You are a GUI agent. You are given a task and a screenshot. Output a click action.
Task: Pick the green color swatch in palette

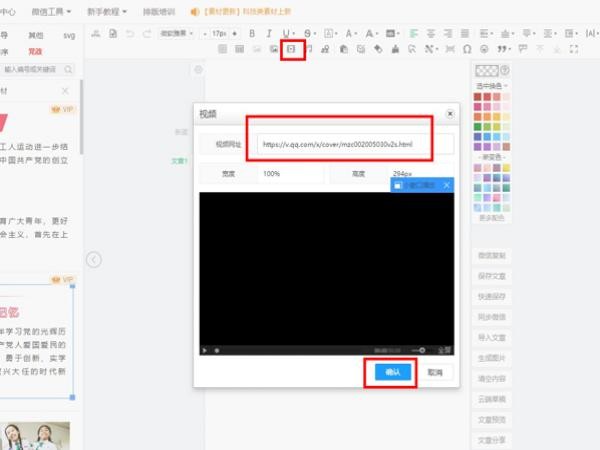coord(478,127)
